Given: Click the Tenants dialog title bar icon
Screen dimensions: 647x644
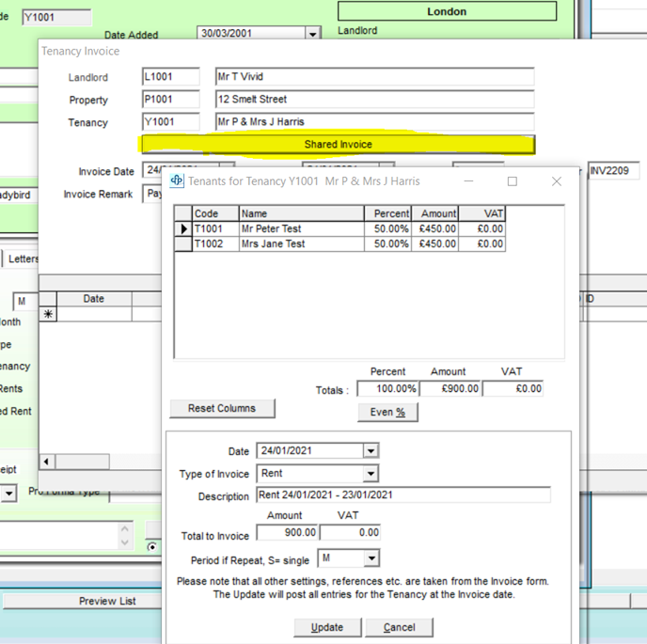Looking at the screenshot, I should [176, 181].
